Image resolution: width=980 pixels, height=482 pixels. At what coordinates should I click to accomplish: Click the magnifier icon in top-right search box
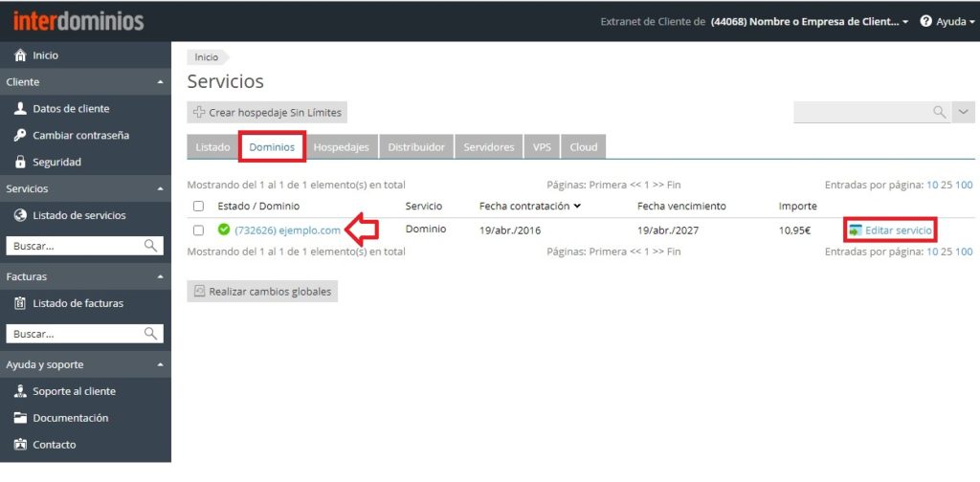point(940,112)
